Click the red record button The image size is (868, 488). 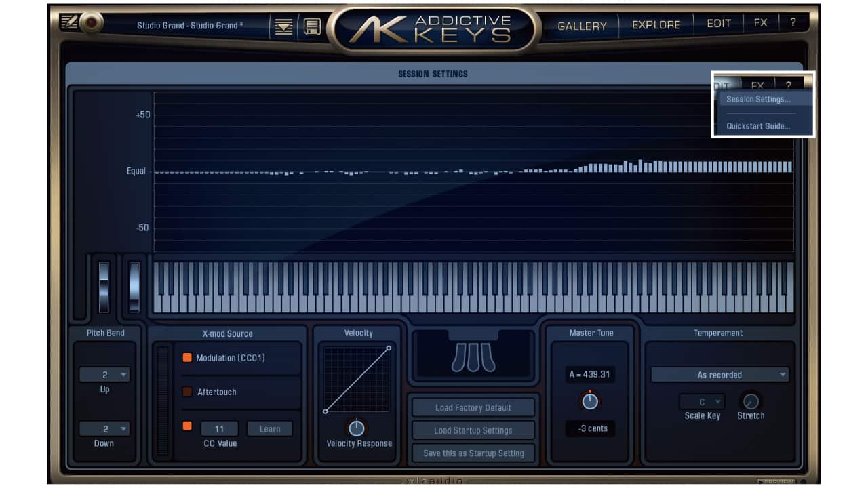[92, 22]
